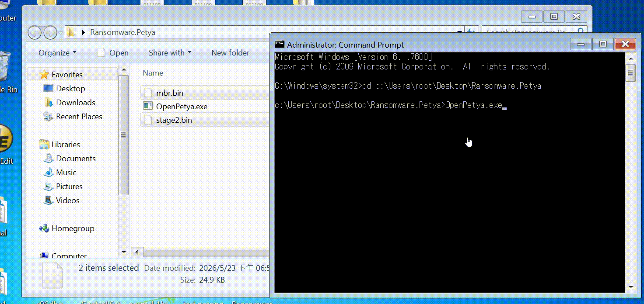Click the Music library icon
Viewport: 644px width, 304px height.
[49, 173]
